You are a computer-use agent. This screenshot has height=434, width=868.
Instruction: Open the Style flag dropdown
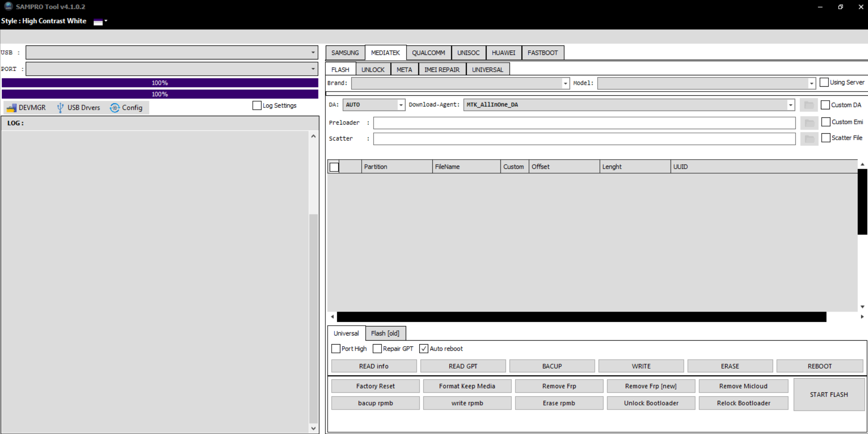100,21
